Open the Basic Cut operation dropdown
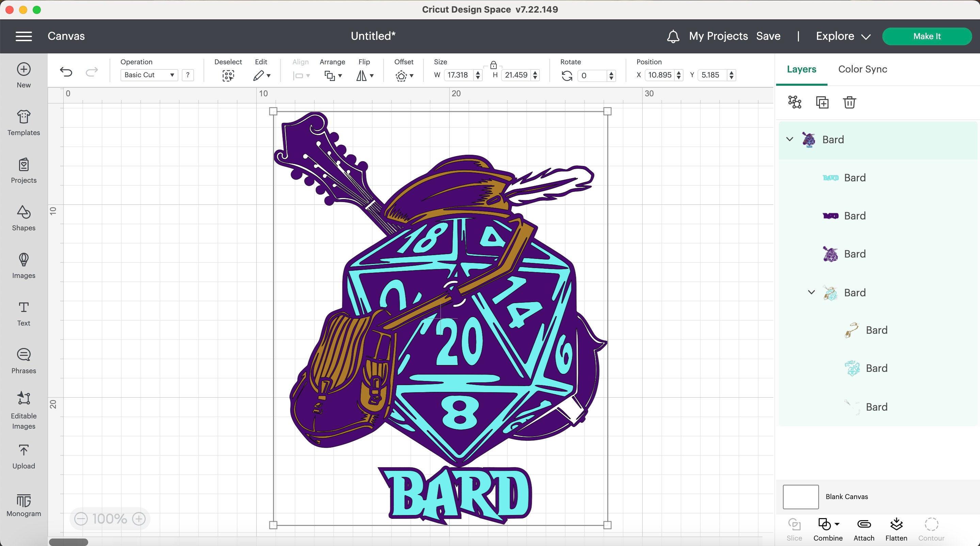 [x=149, y=75]
